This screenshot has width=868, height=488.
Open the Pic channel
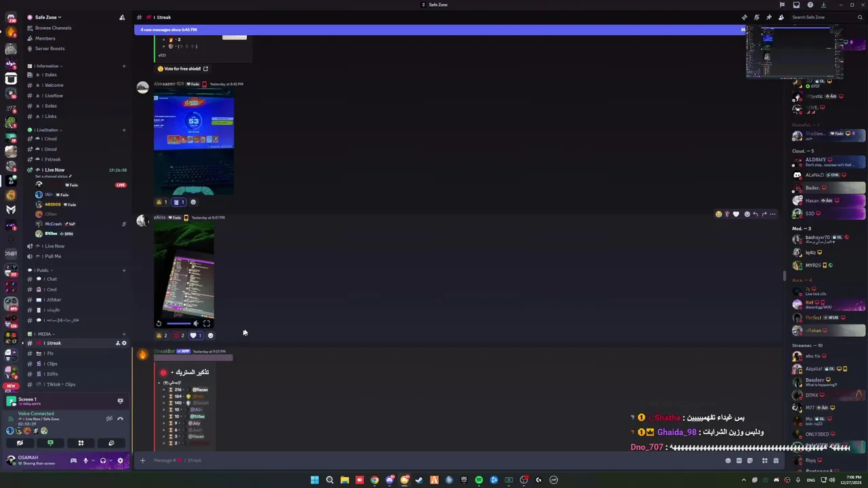coord(49,354)
